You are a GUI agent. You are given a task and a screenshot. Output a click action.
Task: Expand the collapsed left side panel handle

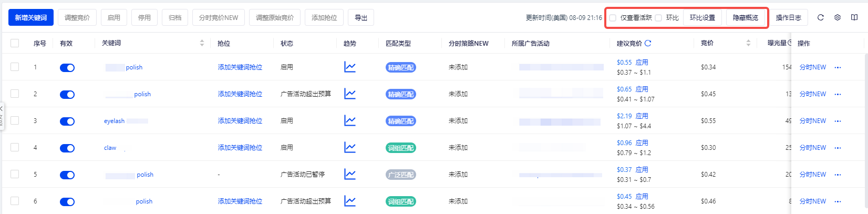point(2,116)
